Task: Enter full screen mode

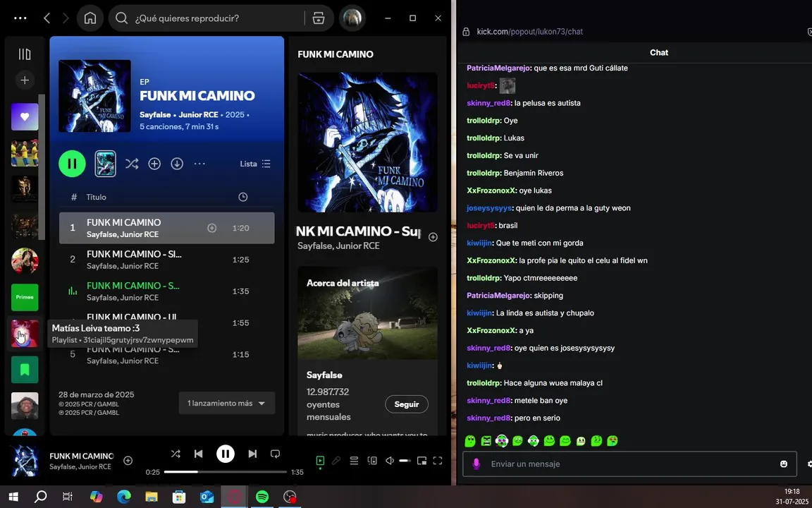Action: (x=438, y=460)
